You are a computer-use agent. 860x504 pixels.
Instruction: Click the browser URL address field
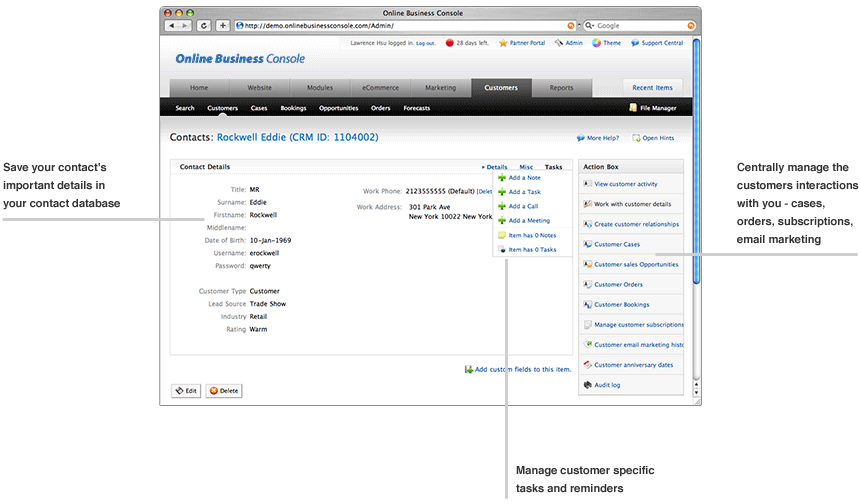tap(400, 25)
